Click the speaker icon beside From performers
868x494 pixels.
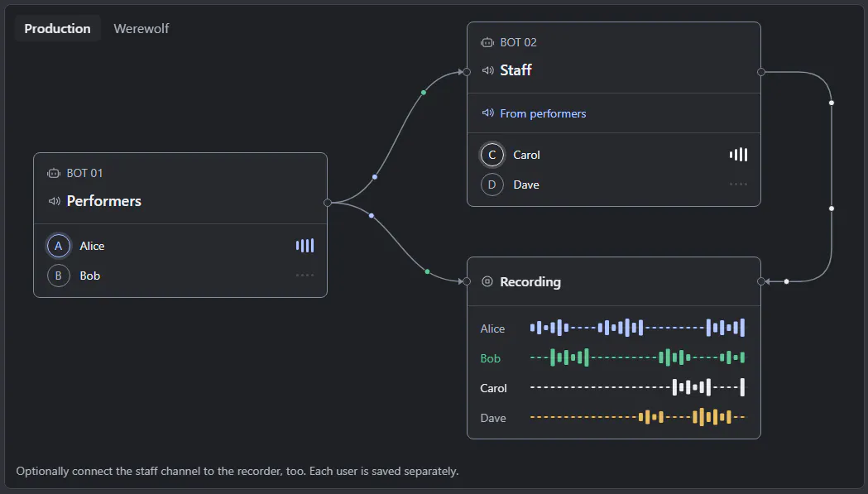click(487, 113)
